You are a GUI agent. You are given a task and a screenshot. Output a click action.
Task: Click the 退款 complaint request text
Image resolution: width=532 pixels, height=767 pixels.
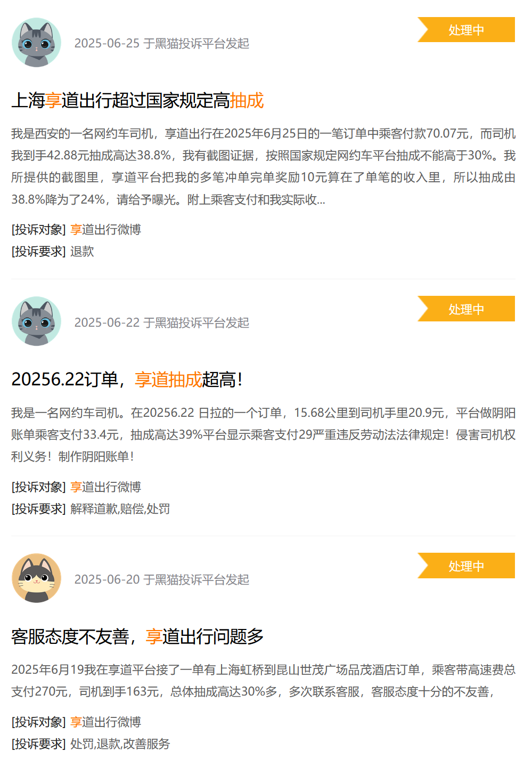click(82, 252)
